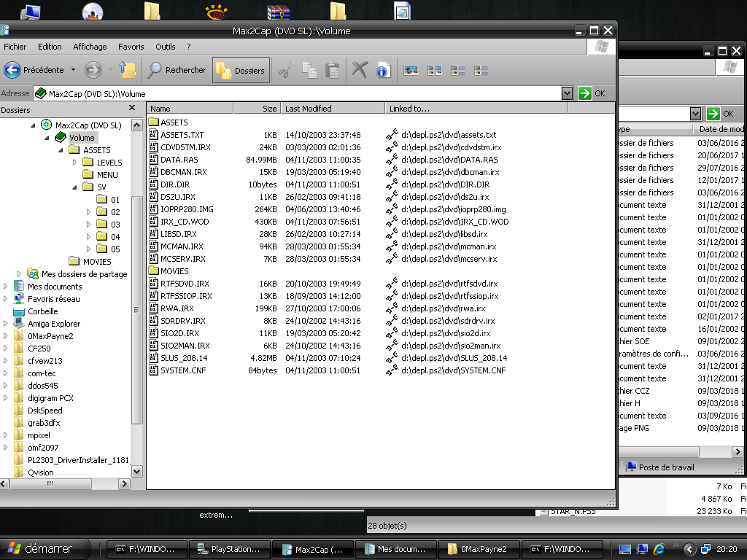Switch to list view icon

458,71
